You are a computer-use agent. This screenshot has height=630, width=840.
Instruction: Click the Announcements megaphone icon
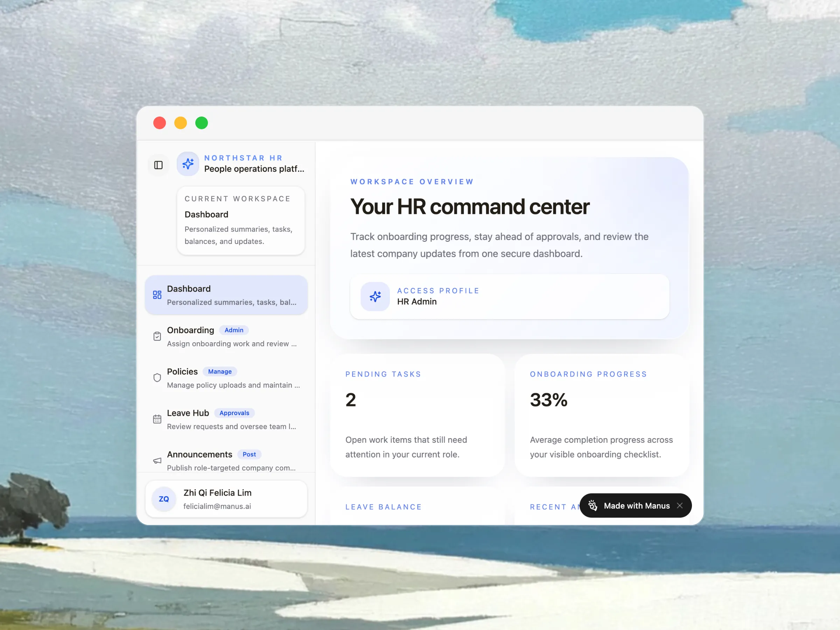pyautogui.click(x=157, y=461)
